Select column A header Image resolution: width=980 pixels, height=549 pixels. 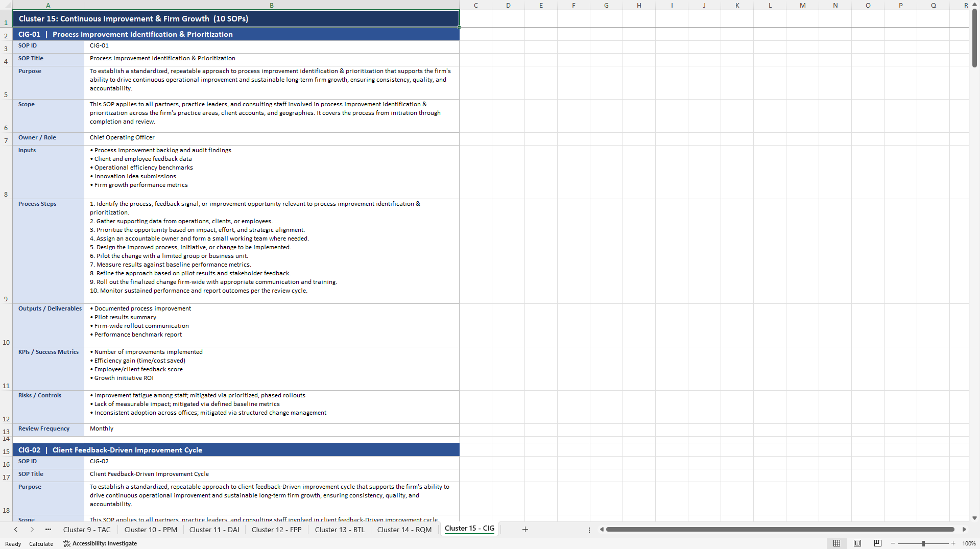coord(48,5)
